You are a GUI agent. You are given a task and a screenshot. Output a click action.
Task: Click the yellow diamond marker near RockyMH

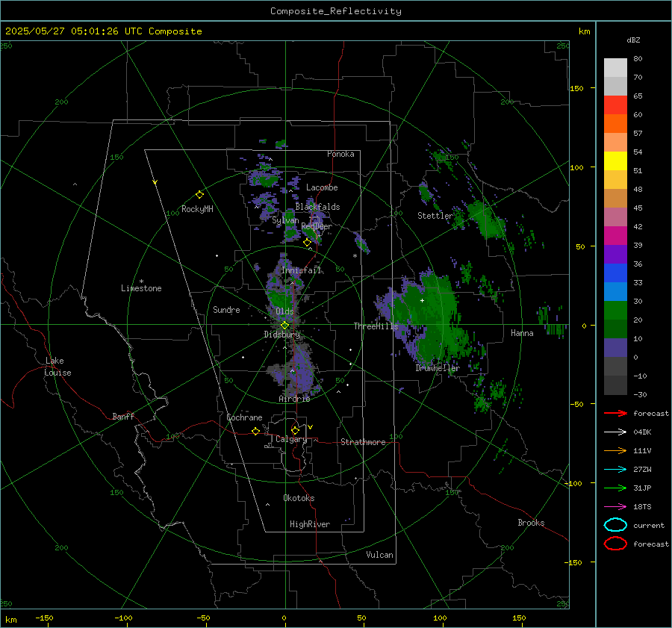pos(199,195)
